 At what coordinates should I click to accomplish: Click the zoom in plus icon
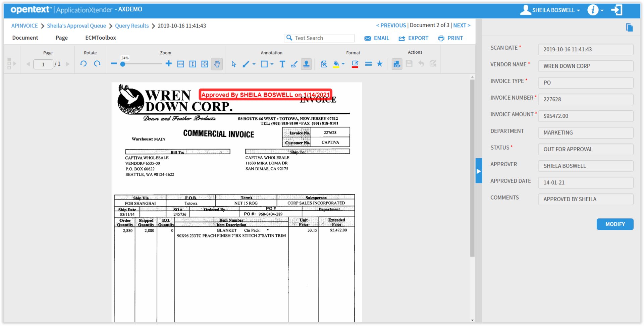pos(169,64)
